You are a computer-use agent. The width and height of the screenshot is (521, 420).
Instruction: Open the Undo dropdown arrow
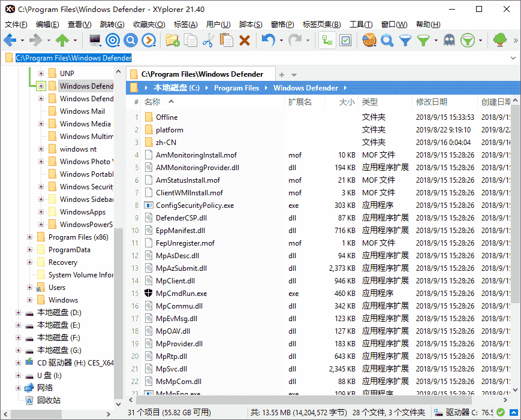[x=281, y=41]
